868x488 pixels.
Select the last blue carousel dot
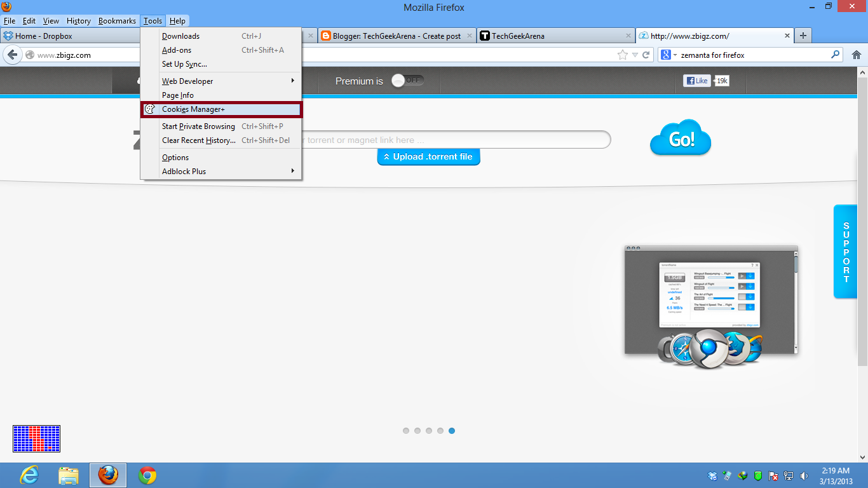pos(452,431)
